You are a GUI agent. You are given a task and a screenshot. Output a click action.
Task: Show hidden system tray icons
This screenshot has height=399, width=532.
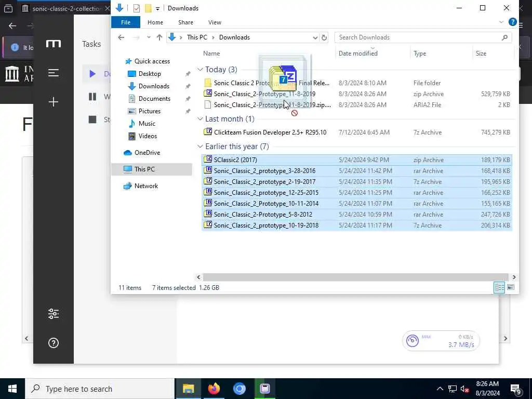coord(440,389)
